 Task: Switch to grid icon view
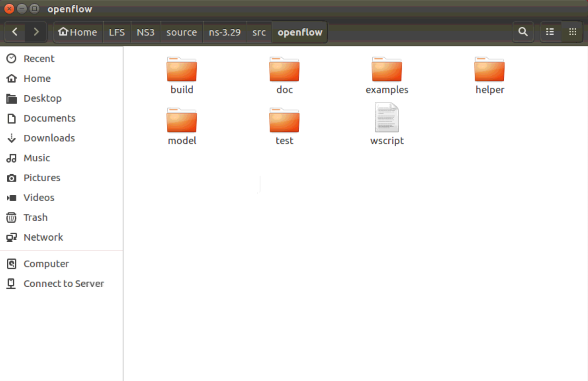tap(572, 32)
